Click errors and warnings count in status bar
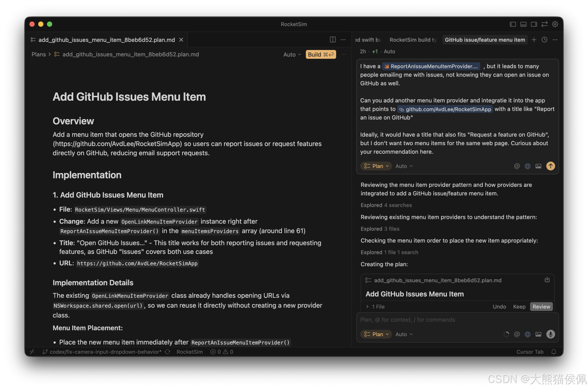The height and width of the screenshot is (389, 588). click(x=222, y=352)
